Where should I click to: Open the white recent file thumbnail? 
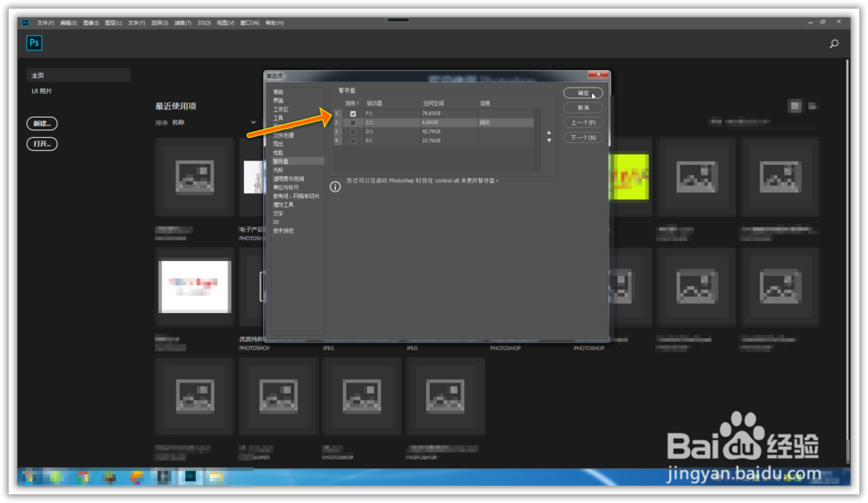click(x=194, y=287)
